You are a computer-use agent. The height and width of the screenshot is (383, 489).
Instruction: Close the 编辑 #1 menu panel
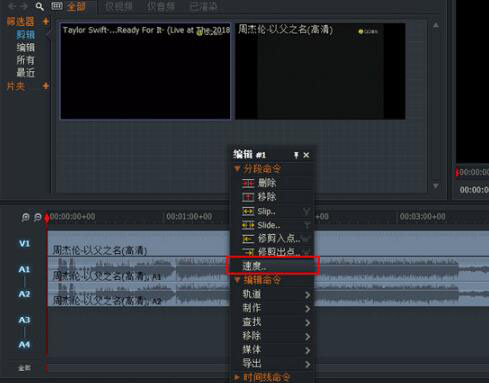[306, 155]
